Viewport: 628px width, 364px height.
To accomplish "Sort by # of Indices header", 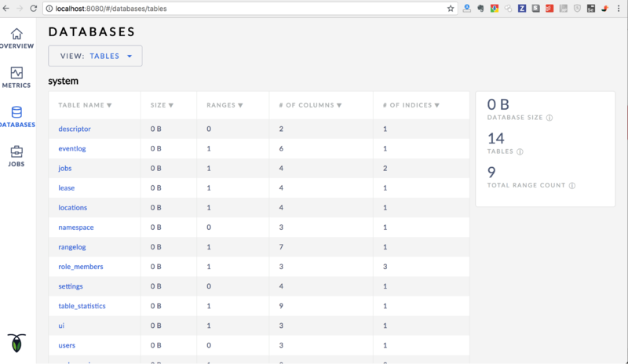I will [x=411, y=105].
